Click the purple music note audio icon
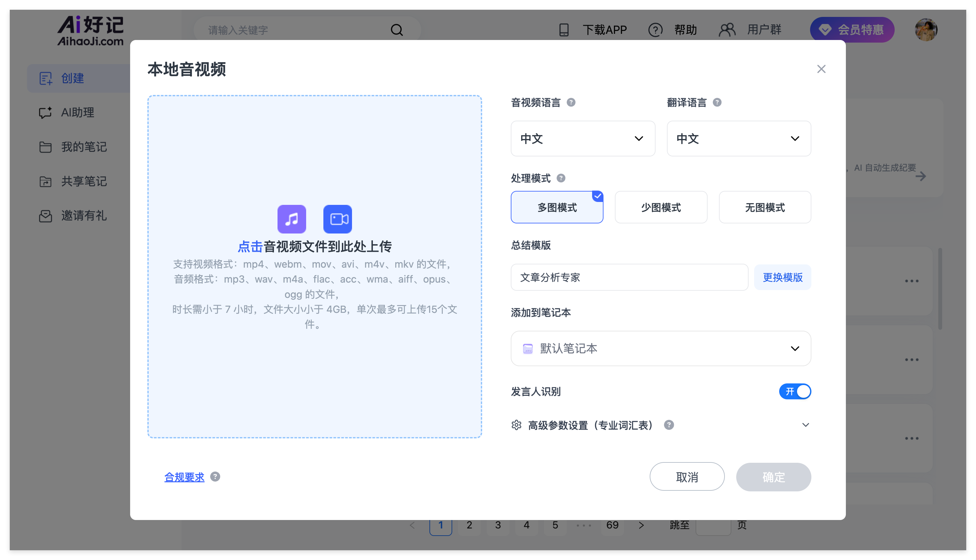This screenshot has width=976, height=560. [291, 219]
